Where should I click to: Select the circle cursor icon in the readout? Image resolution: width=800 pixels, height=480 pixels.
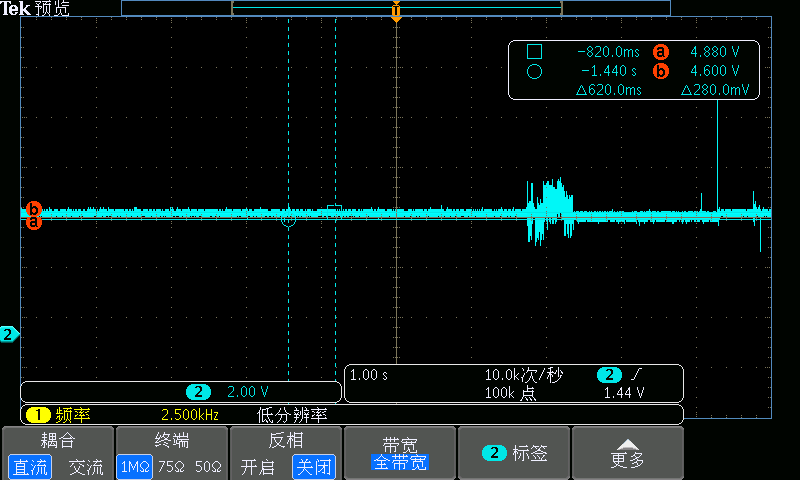tap(534, 71)
